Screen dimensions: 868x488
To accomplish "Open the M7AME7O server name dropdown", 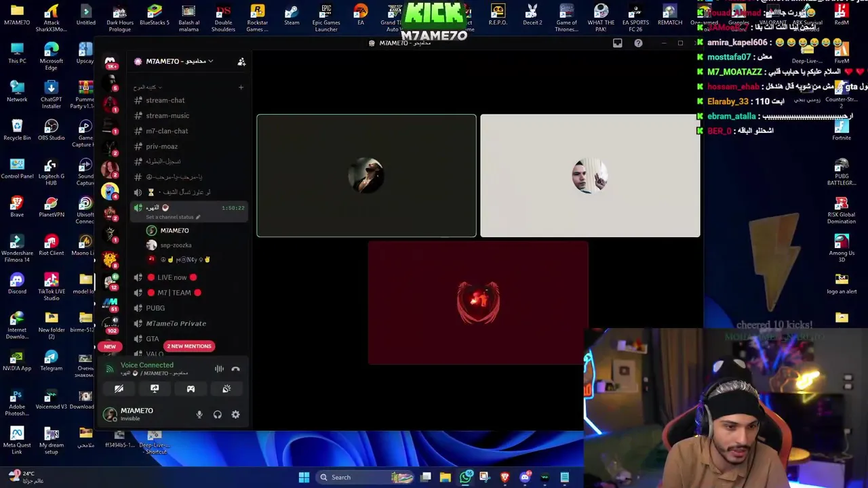I will pyautogui.click(x=179, y=62).
